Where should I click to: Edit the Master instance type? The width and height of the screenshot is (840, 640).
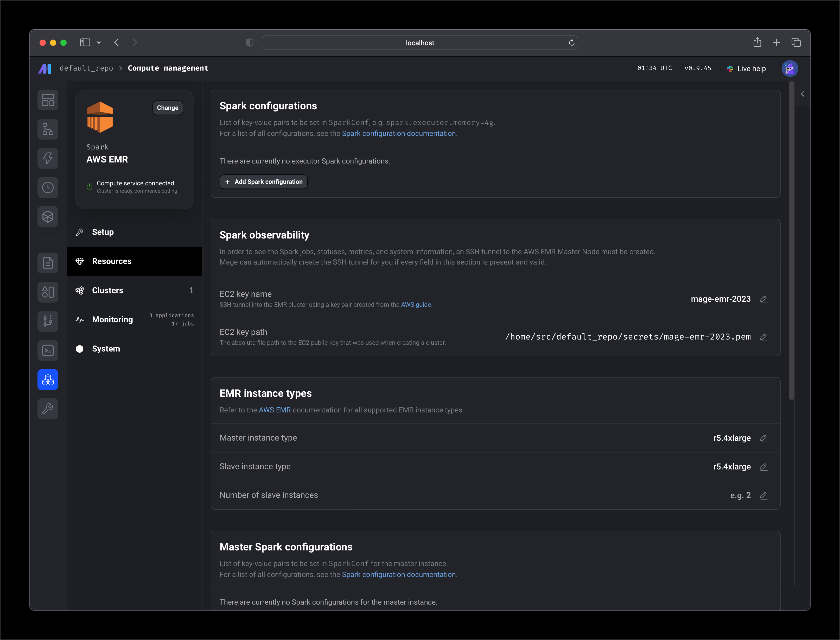point(763,438)
